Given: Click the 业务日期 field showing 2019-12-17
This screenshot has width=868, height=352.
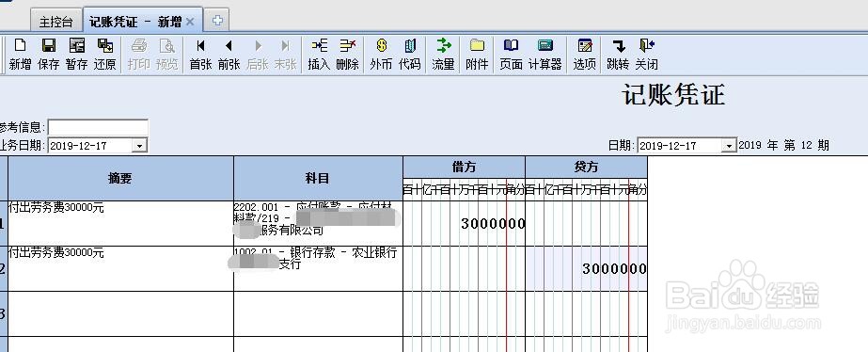Looking at the screenshot, I should 91,146.
